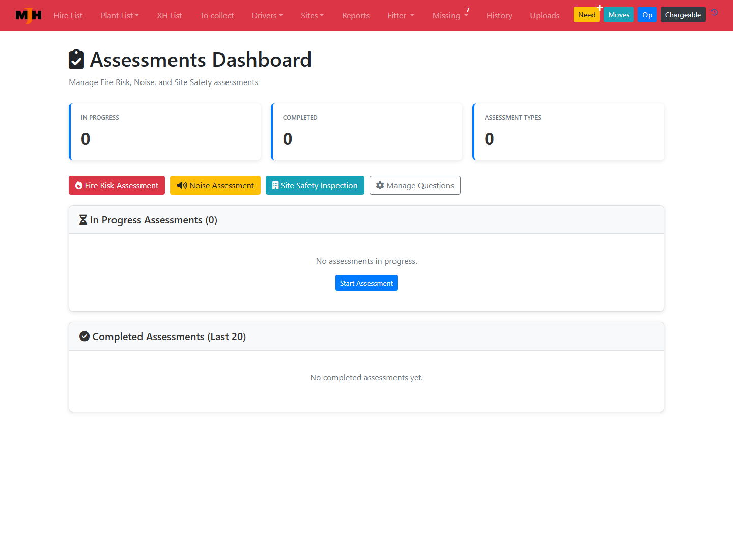Screen dimensions: 733x560
Task: Click the teal Moves button
Action: point(619,15)
